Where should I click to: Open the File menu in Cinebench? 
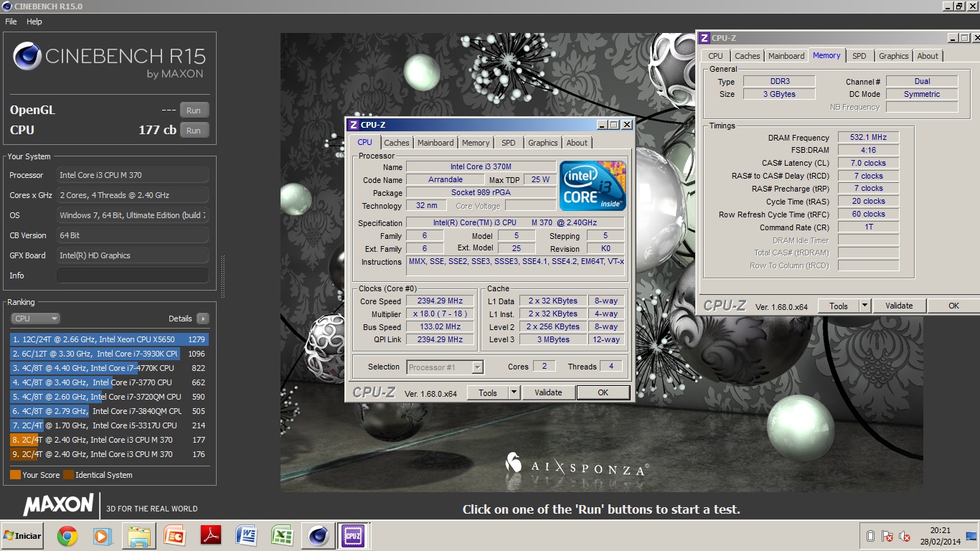pos(11,22)
